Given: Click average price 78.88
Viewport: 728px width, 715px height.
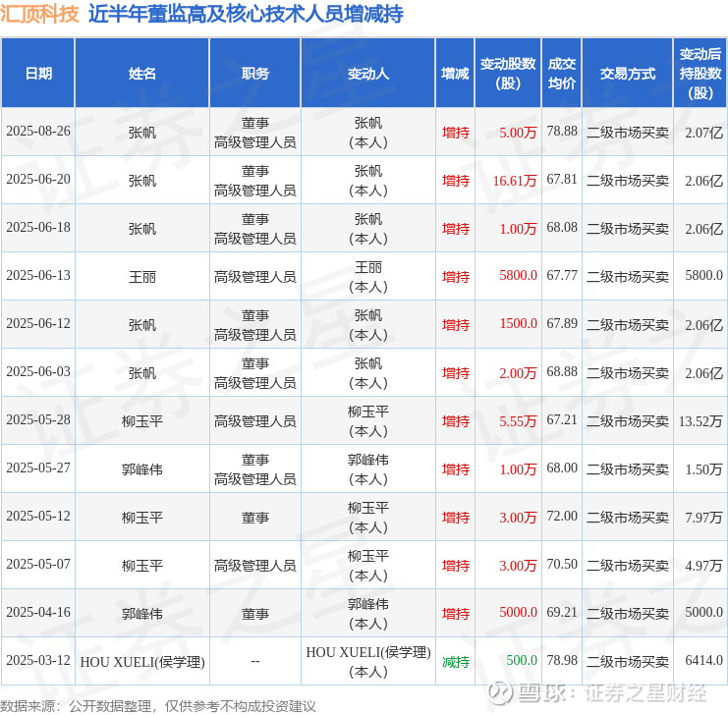Looking at the screenshot, I should coord(562,132).
